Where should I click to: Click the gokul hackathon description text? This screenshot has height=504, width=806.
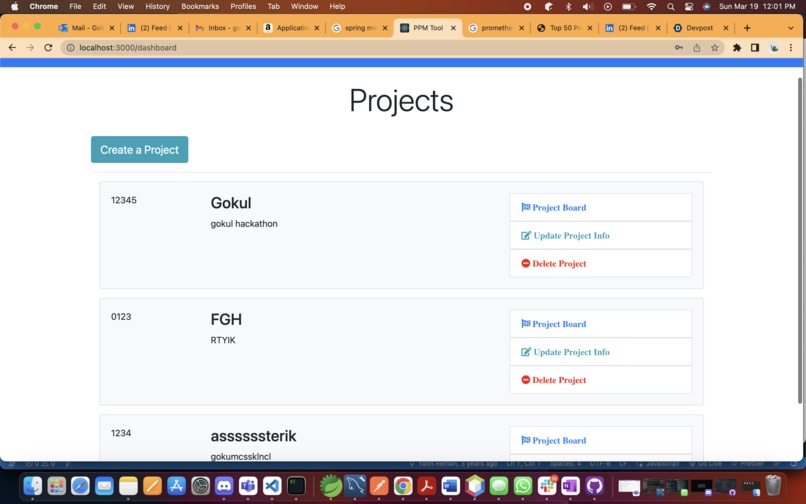pyautogui.click(x=244, y=224)
